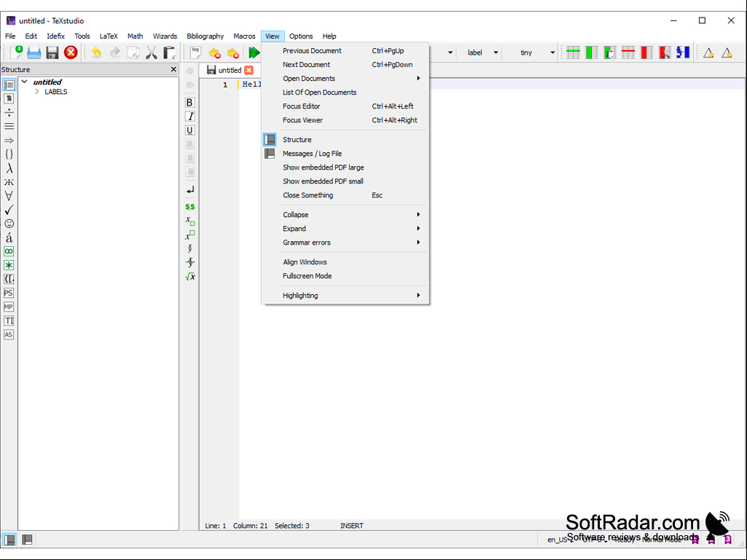Choose Next Document in the View menu

tap(345, 64)
